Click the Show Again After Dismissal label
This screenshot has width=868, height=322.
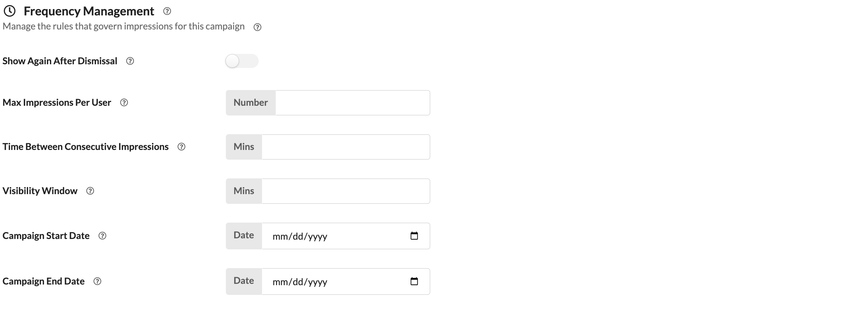[60, 61]
